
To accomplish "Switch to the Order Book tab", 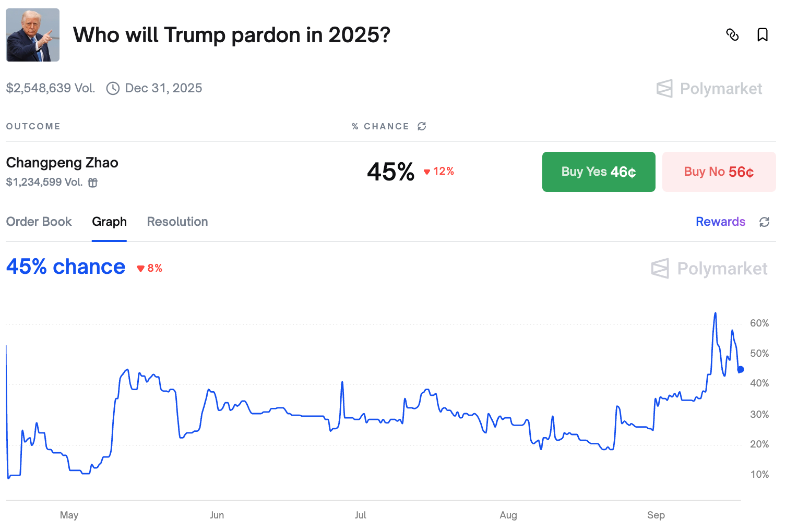I will tap(39, 222).
